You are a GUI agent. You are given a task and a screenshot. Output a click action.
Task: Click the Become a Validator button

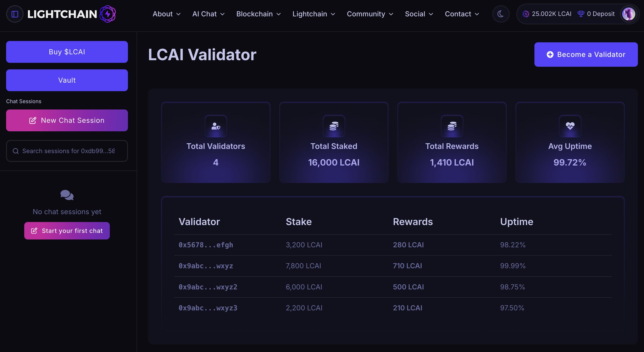[586, 55]
